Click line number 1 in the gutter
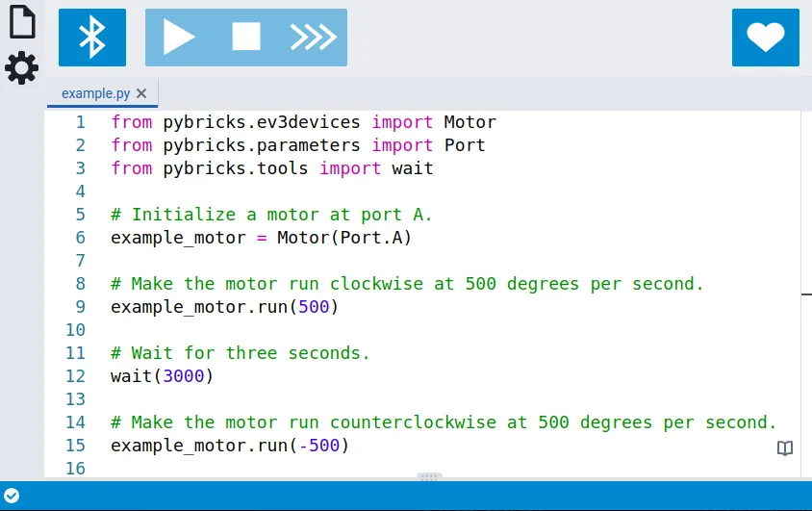This screenshot has height=511, width=812. (x=80, y=122)
